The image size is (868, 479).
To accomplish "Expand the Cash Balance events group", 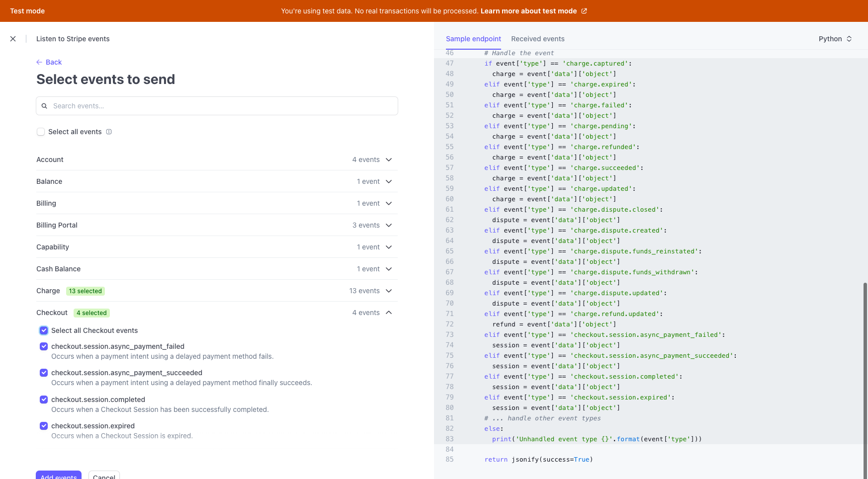I will click(x=217, y=269).
